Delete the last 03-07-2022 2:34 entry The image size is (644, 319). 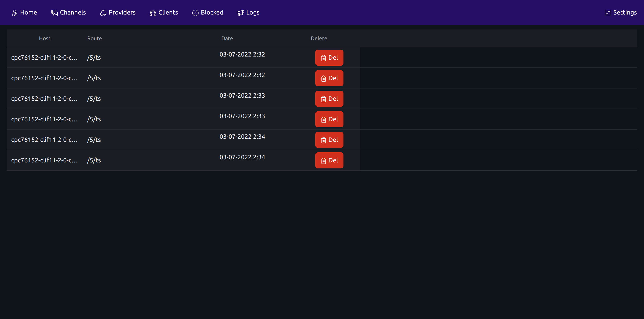point(329,160)
